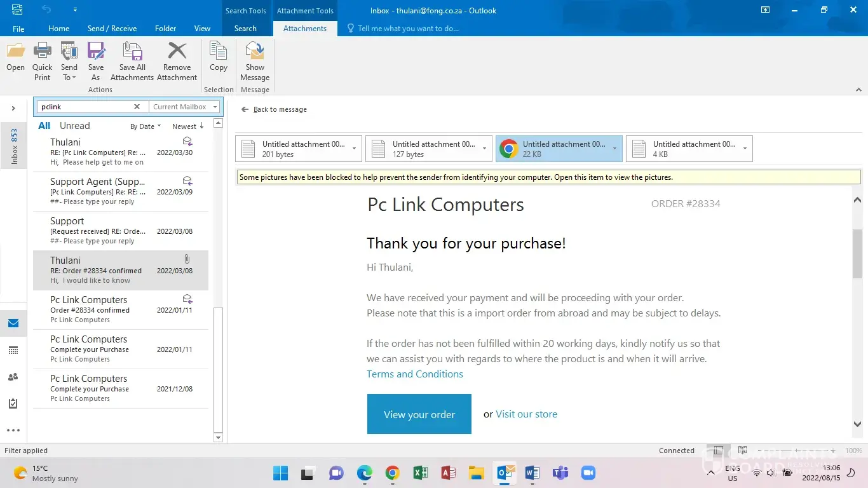Open the Customize Quick Access Toolbar dropdown
The image size is (868, 488).
point(75,10)
